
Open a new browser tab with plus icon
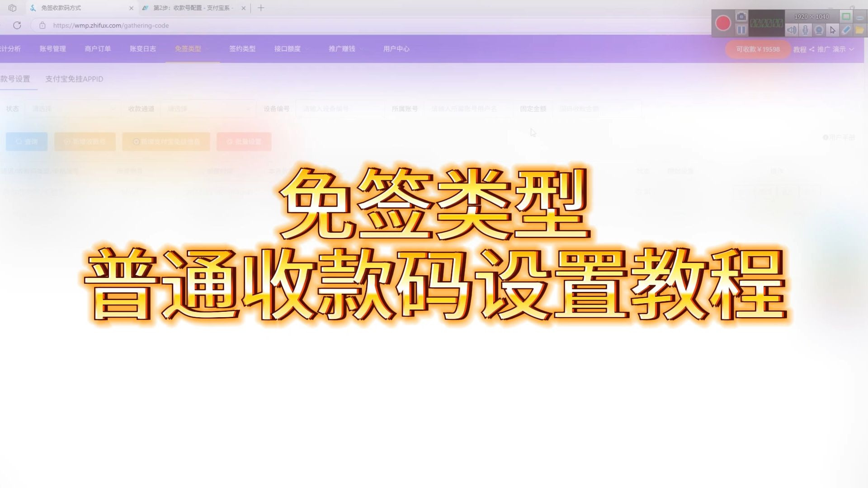tap(261, 8)
